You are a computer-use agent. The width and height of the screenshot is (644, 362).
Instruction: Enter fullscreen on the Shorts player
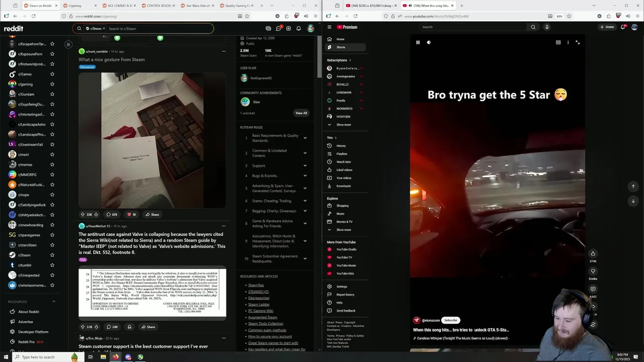coord(578,42)
